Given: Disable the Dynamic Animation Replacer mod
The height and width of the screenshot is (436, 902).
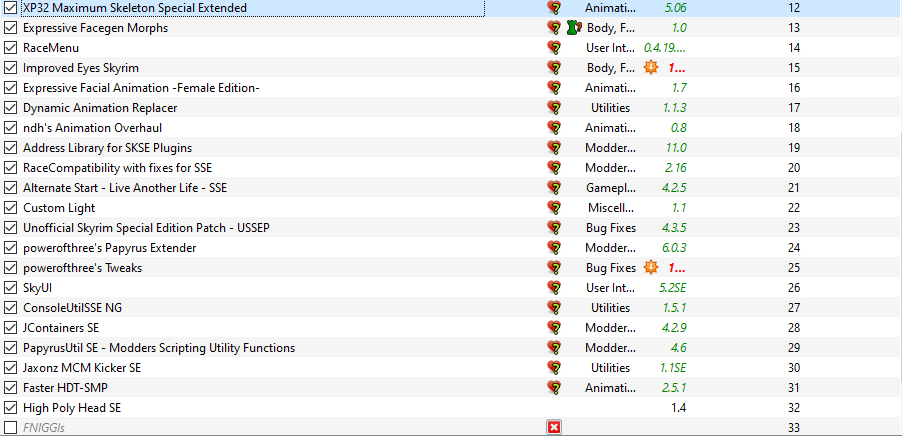Looking at the screenshot, I should click(x=10, y=108).
